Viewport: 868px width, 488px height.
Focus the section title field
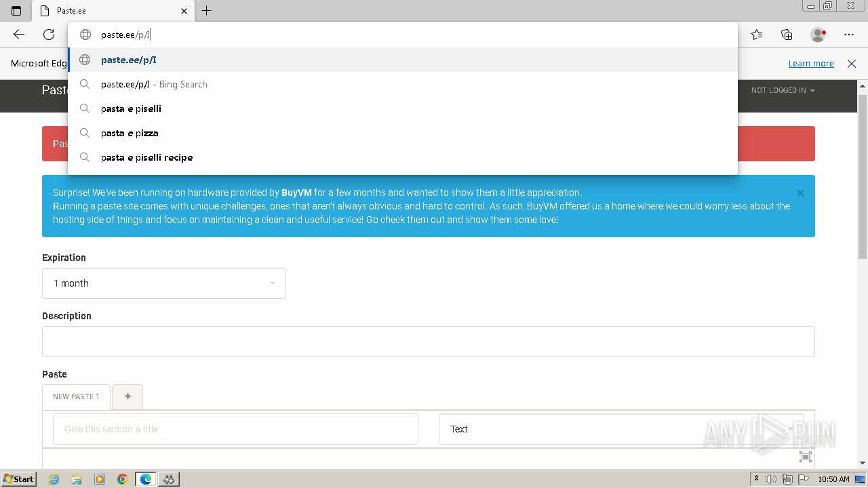pyautogui.click(x=235, y=429)
